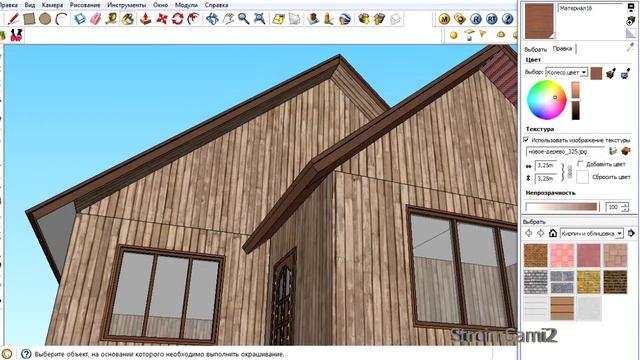Click the Toggle Terrain icon
This screenshot has height=360, width=640.
tap(294, 19)
